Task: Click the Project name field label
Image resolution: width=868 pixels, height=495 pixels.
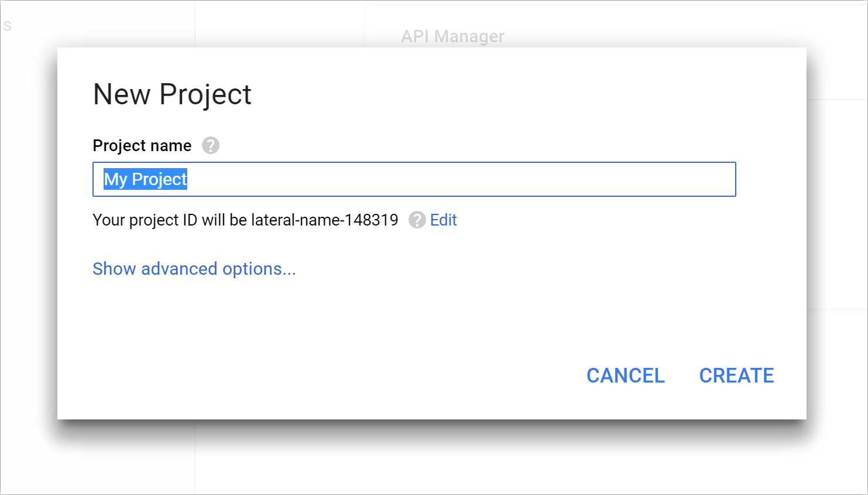Action: (142, 145)
